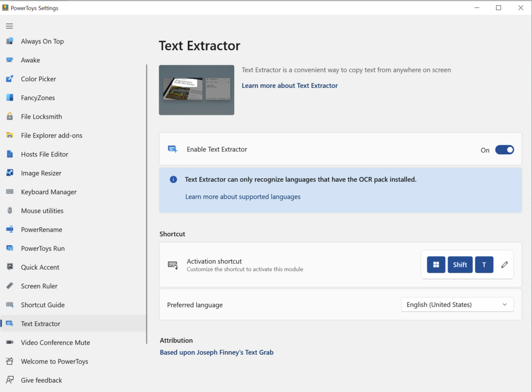Click the File Locksmith lock icon
Screen dimensions: 532x392
tap(10, 116)
